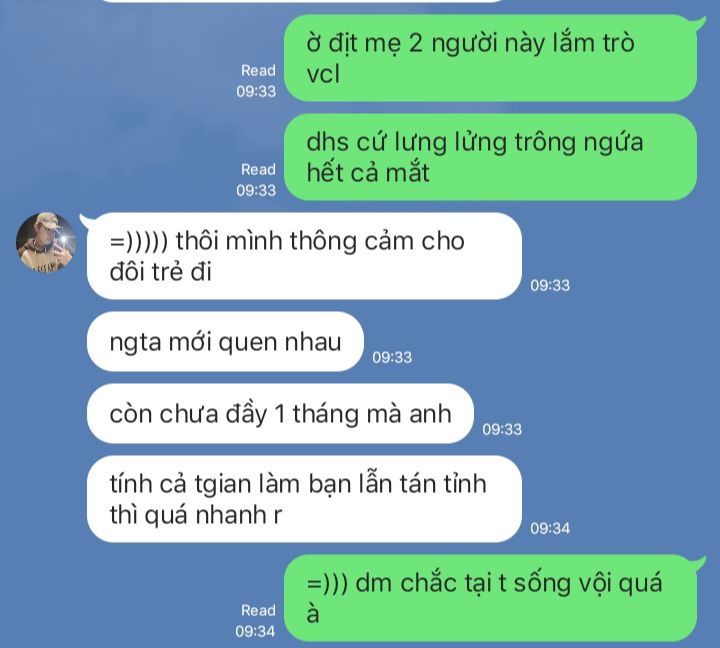Tap the word "vcl" in the top green bubble
The image size is (720, 648).
[x=323, y=74]
